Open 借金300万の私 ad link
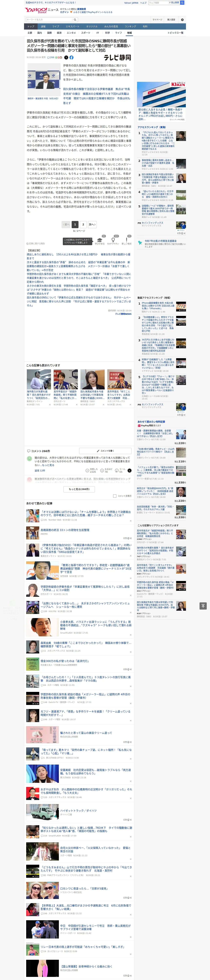210x980 pixels. (64, 661)
